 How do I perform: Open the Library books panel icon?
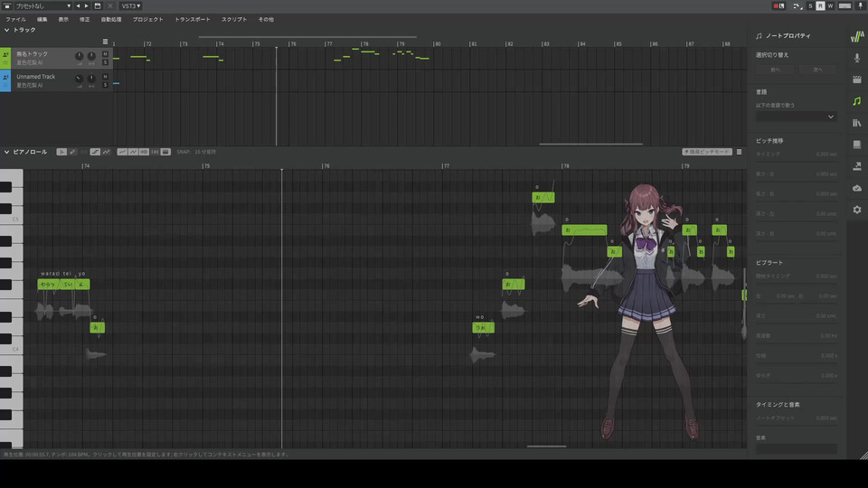tap(857, 123)
